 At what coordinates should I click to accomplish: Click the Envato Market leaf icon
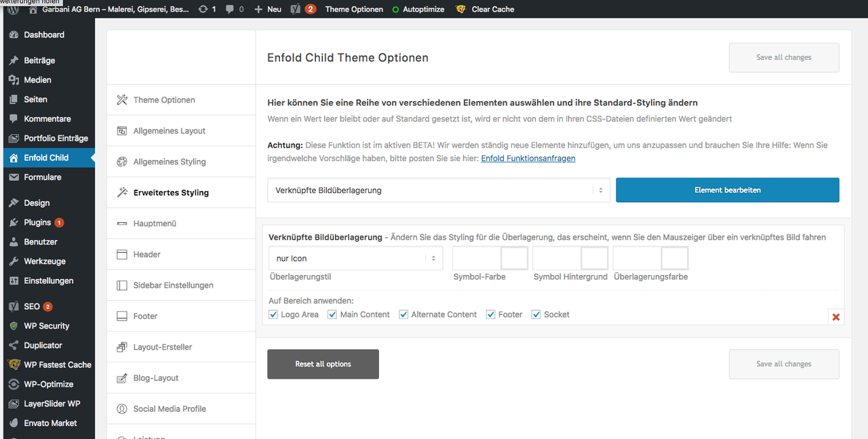(x=14, y=423)
